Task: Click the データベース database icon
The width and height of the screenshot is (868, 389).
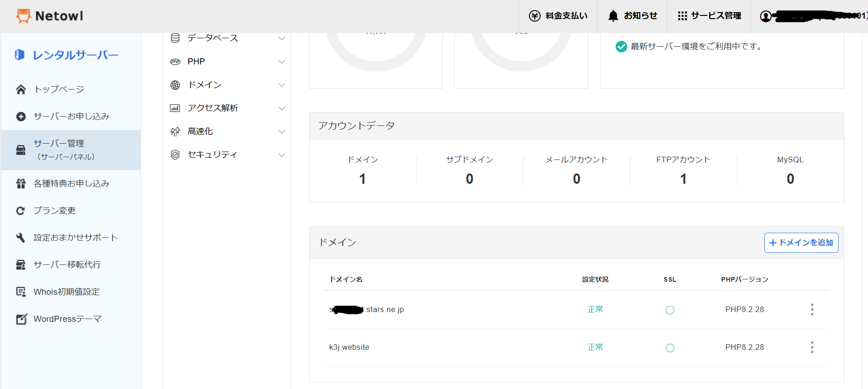Action: [175, 38]
